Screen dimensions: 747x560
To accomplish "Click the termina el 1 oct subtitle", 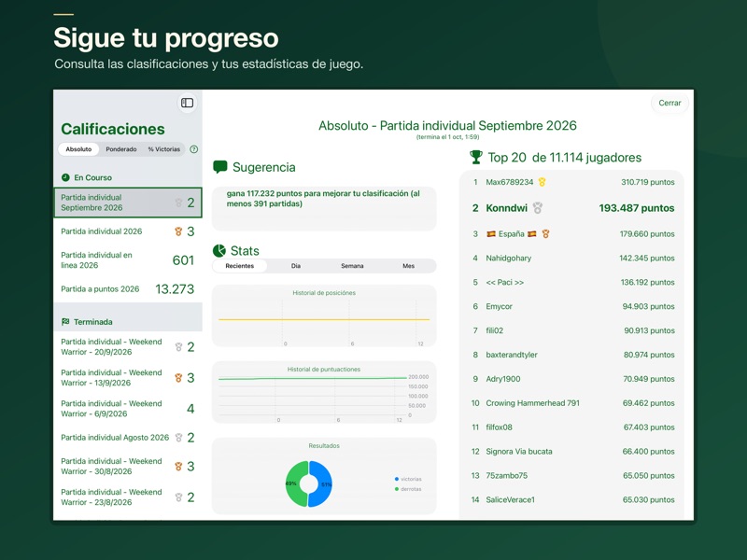I will pos(448,137).
